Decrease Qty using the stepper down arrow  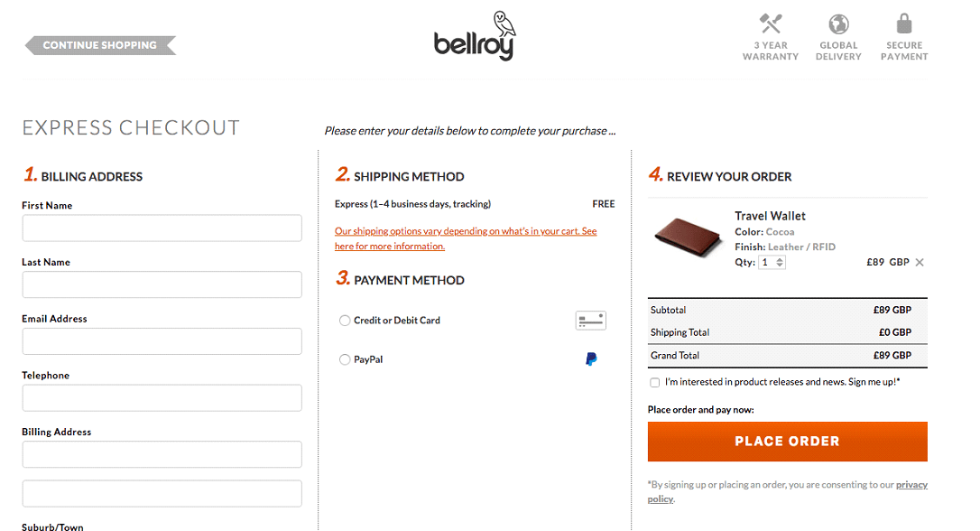coord(780,265)
